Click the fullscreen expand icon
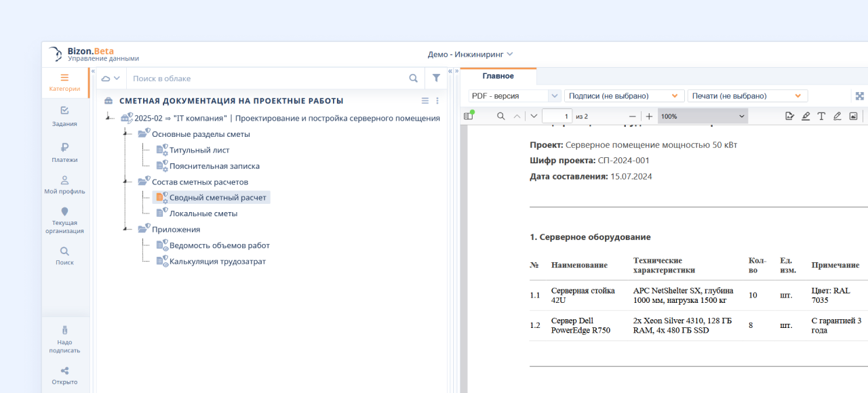 [x=859, y=96]
